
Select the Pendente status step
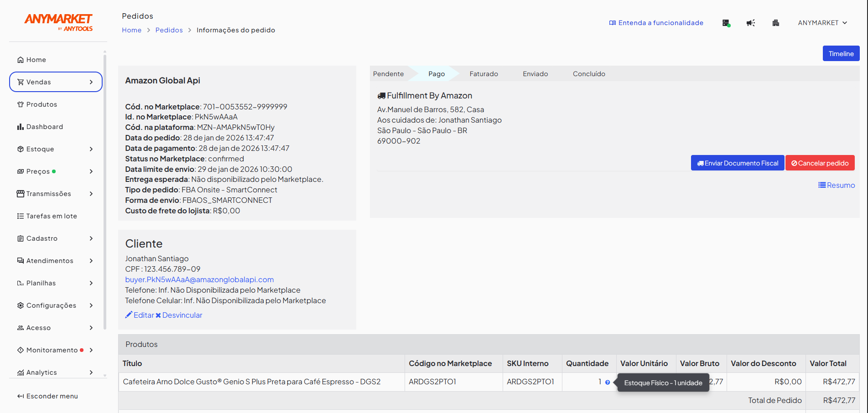tap(388, 74)
